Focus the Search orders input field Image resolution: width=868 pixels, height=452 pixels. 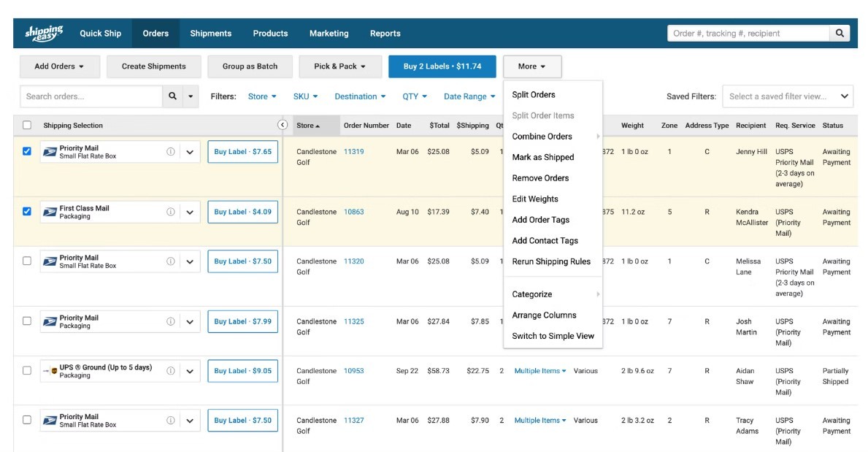(x=91, y=96)
